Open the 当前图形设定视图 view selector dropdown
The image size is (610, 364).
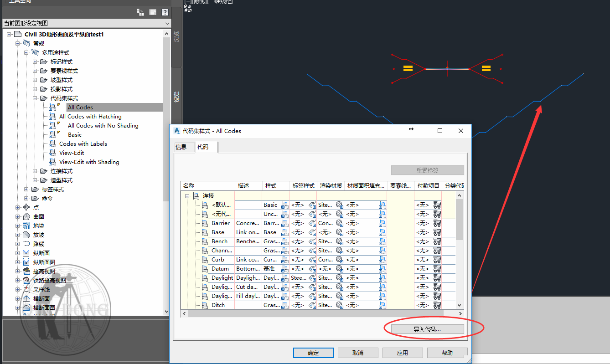[x=167, y=23]
